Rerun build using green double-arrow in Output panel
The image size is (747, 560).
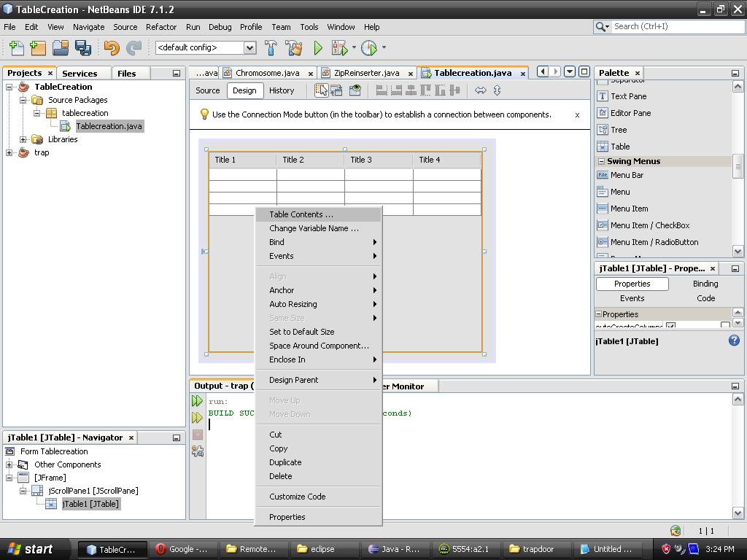click(x=197, y=400)
